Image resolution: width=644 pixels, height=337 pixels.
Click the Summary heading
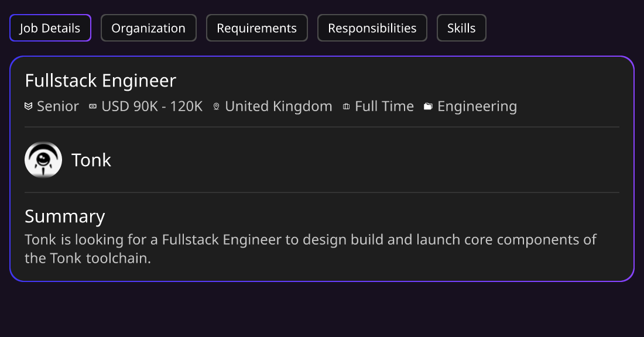point(65,216)
